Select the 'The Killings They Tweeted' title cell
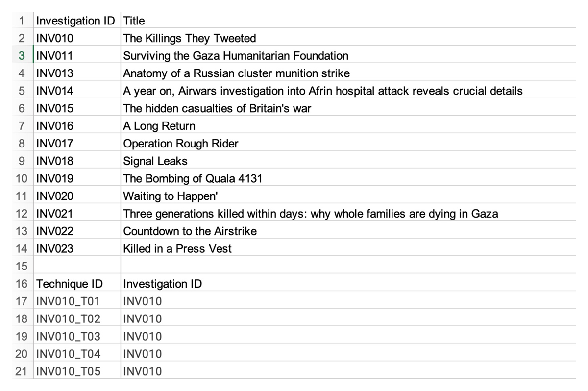This screenshot has width=588, height=391. tap(348, 38)
